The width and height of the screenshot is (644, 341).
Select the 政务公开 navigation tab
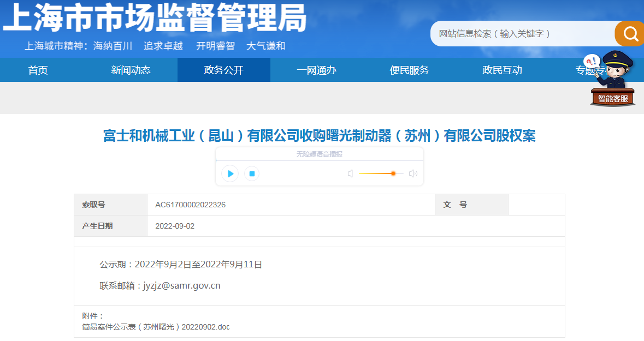coord(224,70)
